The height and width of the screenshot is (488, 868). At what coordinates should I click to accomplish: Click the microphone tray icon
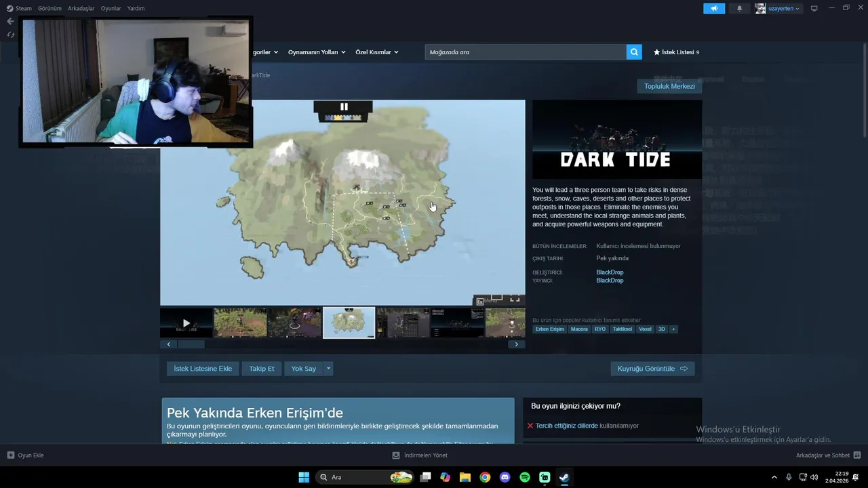point(789,477)
